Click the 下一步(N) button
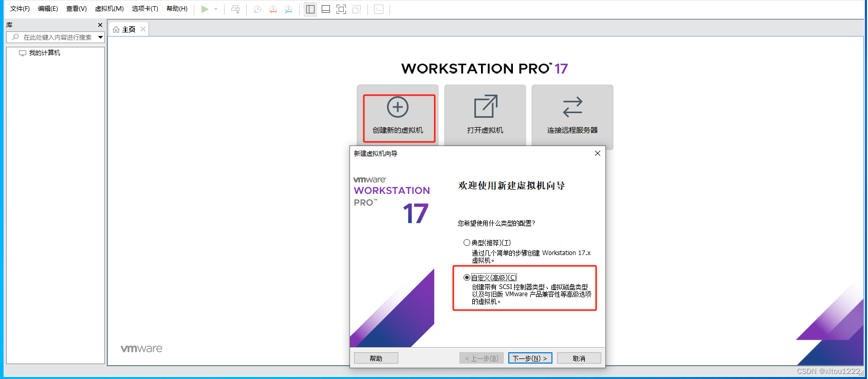Image resolution: width=868 pixels, height=379 pixels. click(530, 358)
